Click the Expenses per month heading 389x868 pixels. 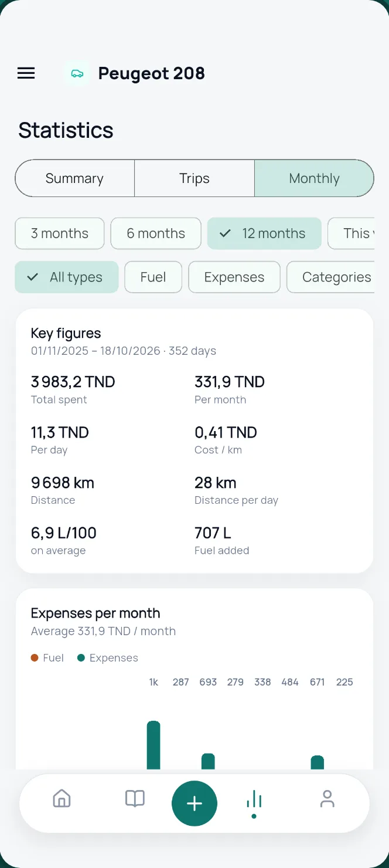95,613
